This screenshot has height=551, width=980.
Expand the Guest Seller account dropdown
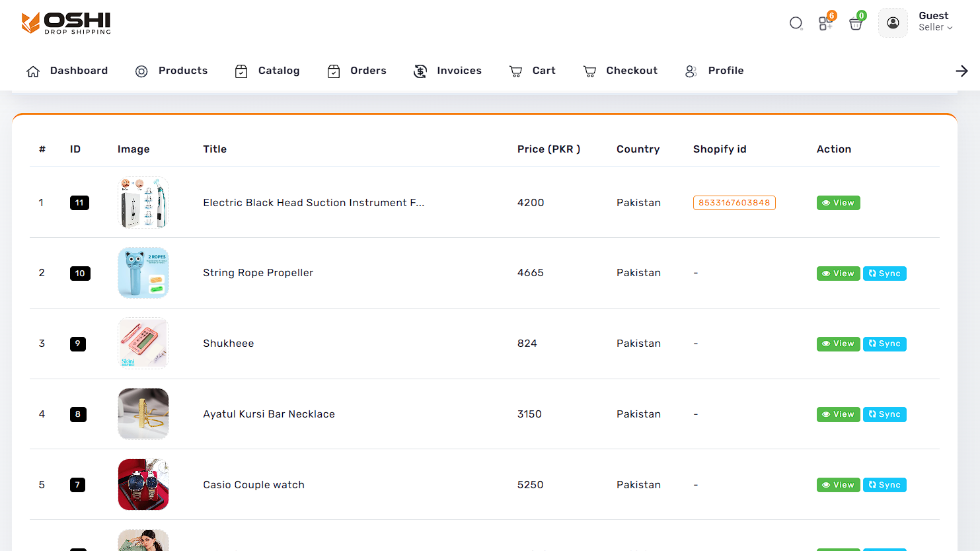click(x=935, y=21)
